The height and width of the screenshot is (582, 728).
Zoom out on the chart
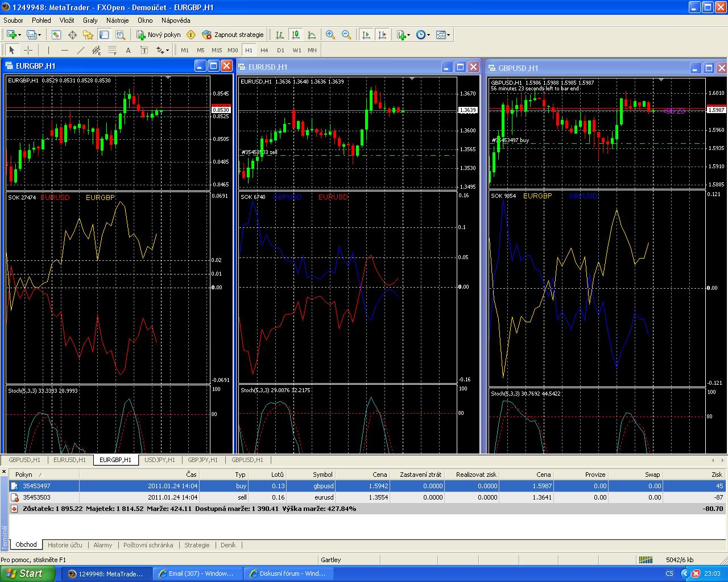point(346,35)
